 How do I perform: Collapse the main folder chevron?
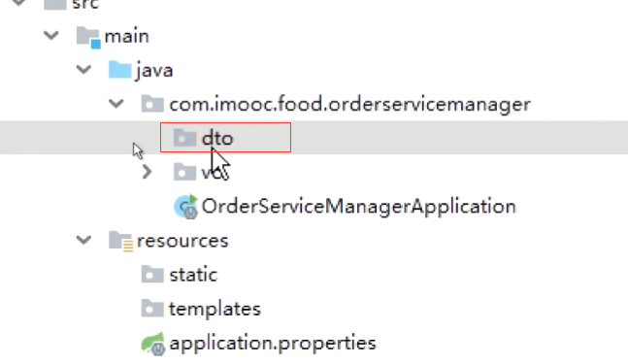pyautogui.click(x=51, y=36)
